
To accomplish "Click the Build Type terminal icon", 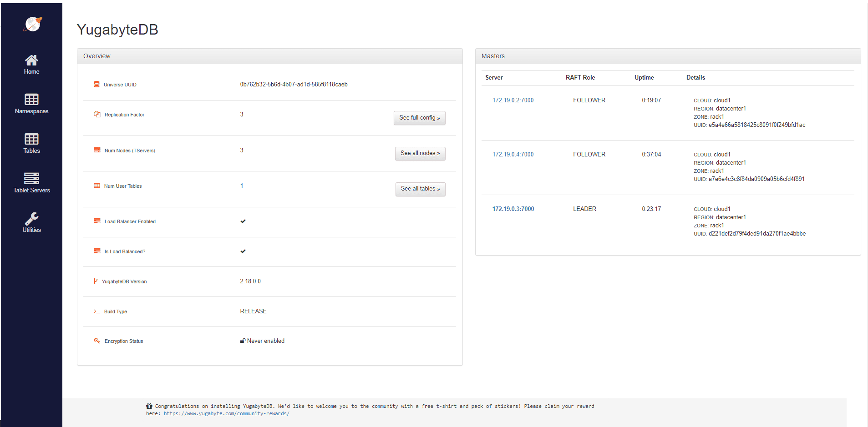I will tap(96, 311).
